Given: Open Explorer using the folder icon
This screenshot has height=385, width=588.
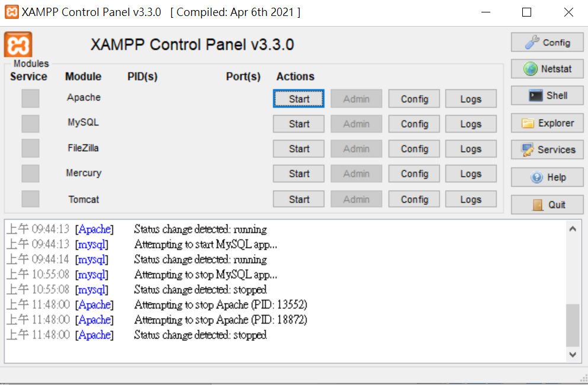Looking at the screenshot, I should tap(547, 123).
